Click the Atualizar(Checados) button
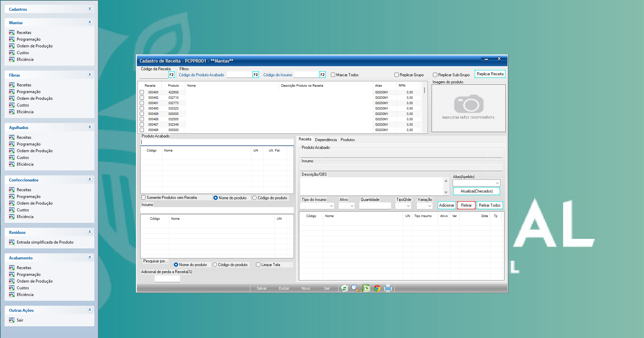This screenshot has height=338, width=644. pyautogui.click(x=477, y=191)
